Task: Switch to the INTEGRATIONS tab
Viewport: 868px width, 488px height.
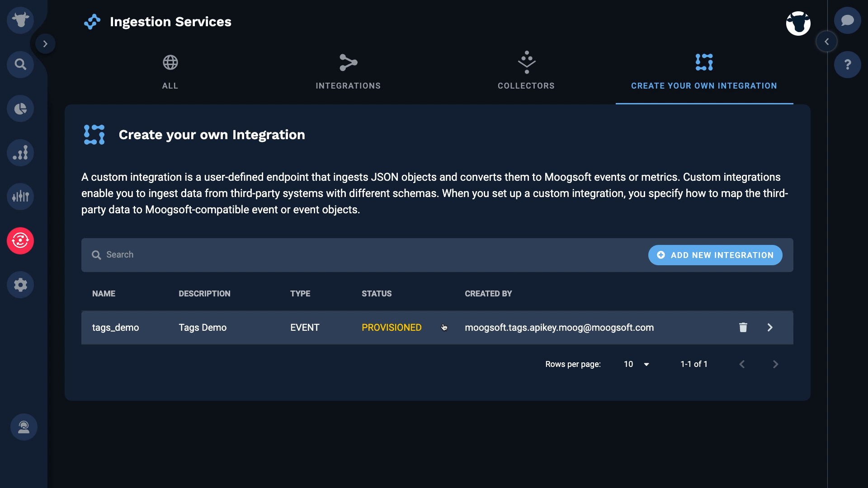Action: pyautogui.click(x=348, y=72)
